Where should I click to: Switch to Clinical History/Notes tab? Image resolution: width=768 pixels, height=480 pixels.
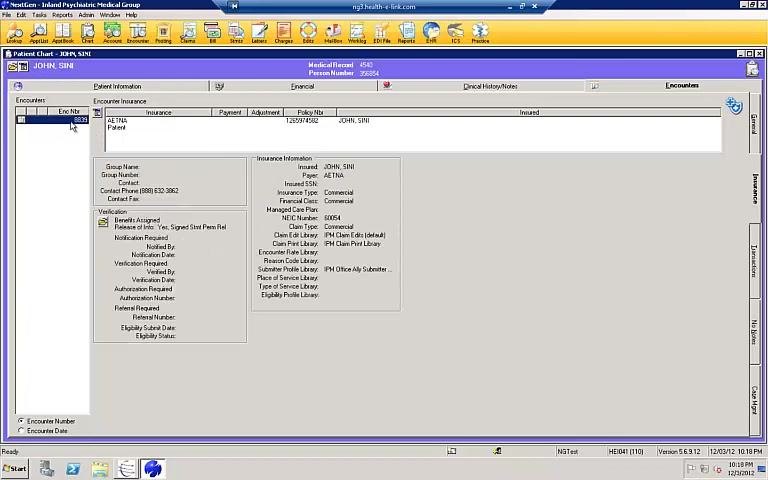click(x=490, y=86)
